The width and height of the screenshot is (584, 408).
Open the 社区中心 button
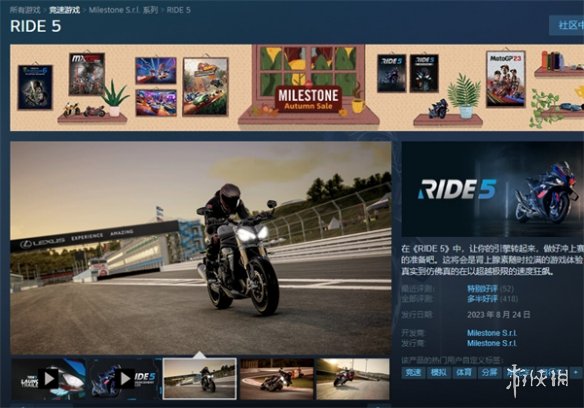pos(567,25)
